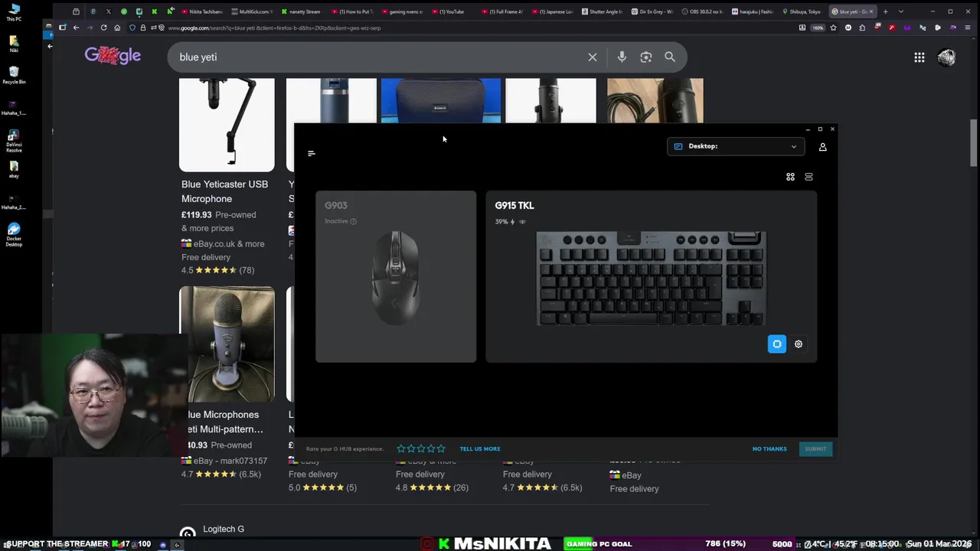Switch G HUB to grid device view
The width and height of the screenshot is (980, 551).
coord(791,177)
